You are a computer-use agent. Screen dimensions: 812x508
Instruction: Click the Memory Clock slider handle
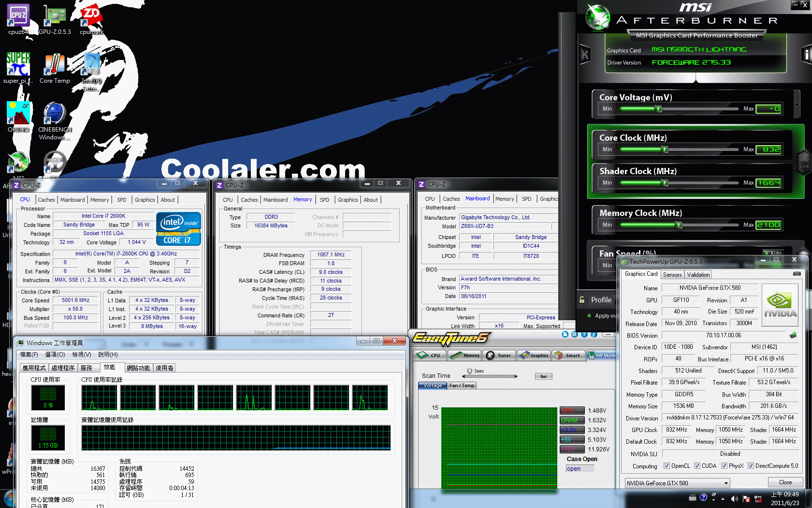click(x=679, y=225)
